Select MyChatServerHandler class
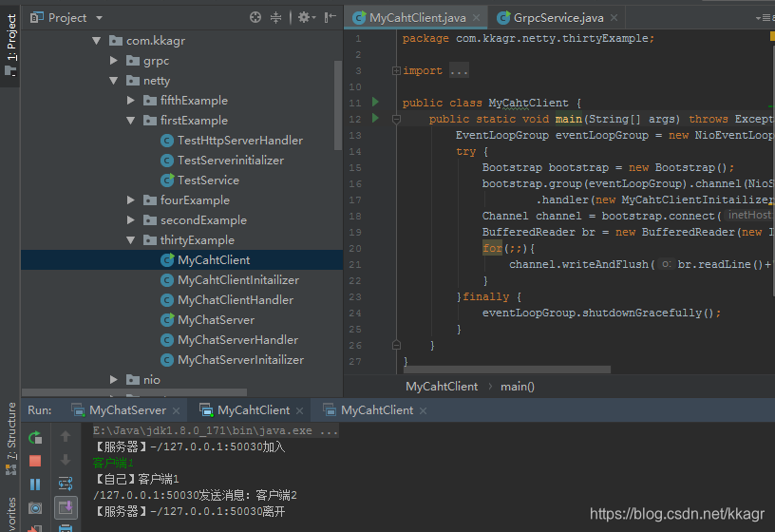Screen dimensions: 775x532 229,340
